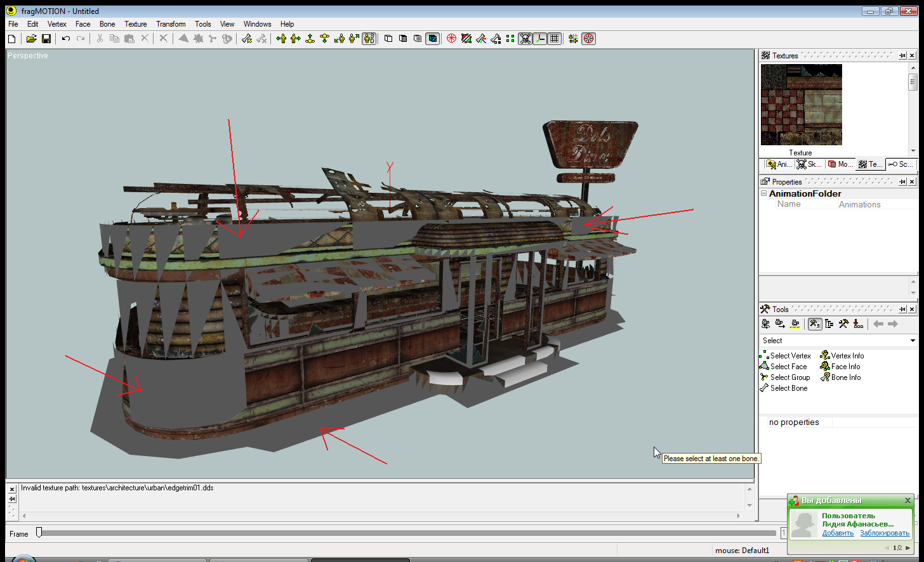
Task: Toggle the grid display button in toolbar
Action: click(x=554, y=39)
